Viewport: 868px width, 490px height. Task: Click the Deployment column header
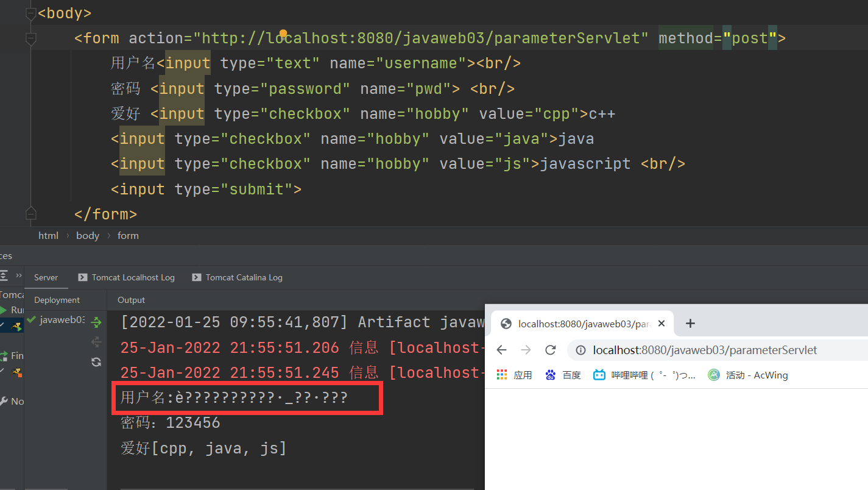click(57, 300)
